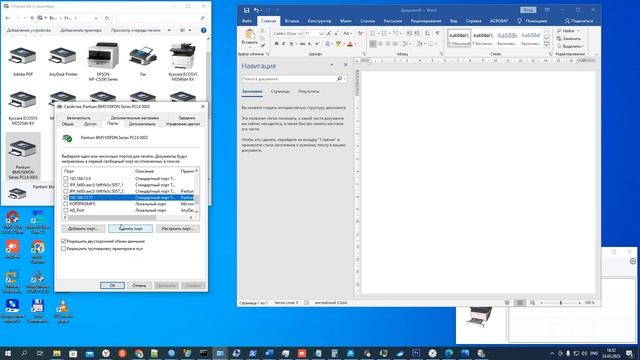
Task: Switch to the General tab in printer properties
Action: click(67, 124)
